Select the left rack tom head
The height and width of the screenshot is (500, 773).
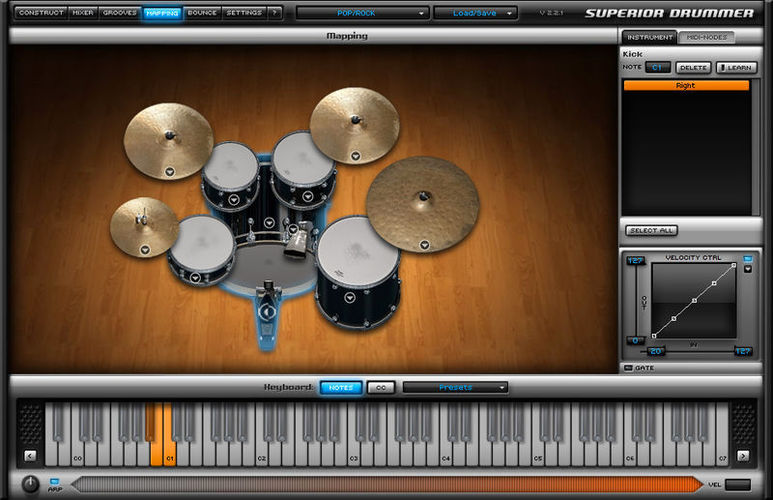(231, 165)
